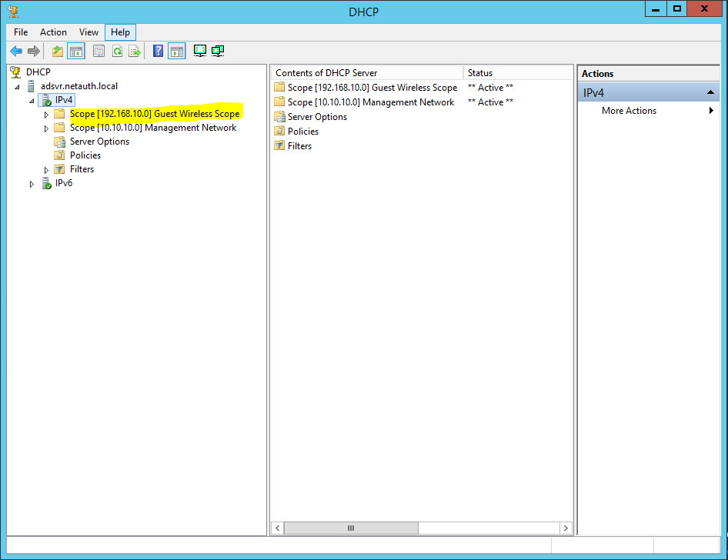Collapse the IPv4 section in Actions pane
This screenshot has width=728, height=560.
[710, 92]
